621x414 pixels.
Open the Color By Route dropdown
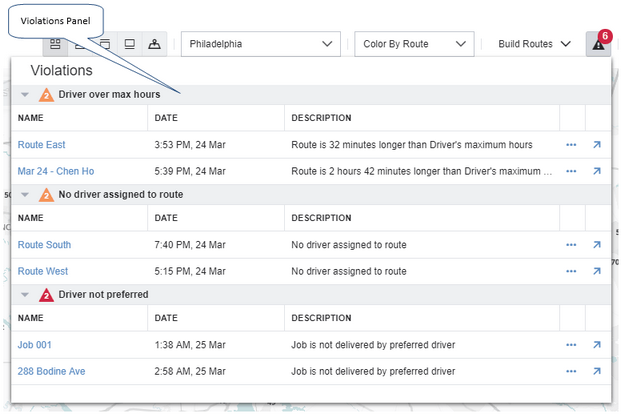pyautogui.click(x=414, y=44)
